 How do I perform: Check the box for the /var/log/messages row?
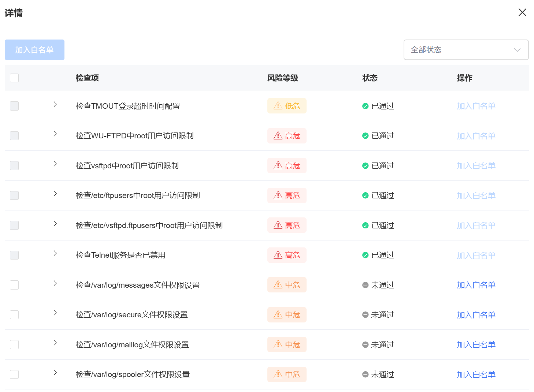pyautogui.click(x=14, y=285)
